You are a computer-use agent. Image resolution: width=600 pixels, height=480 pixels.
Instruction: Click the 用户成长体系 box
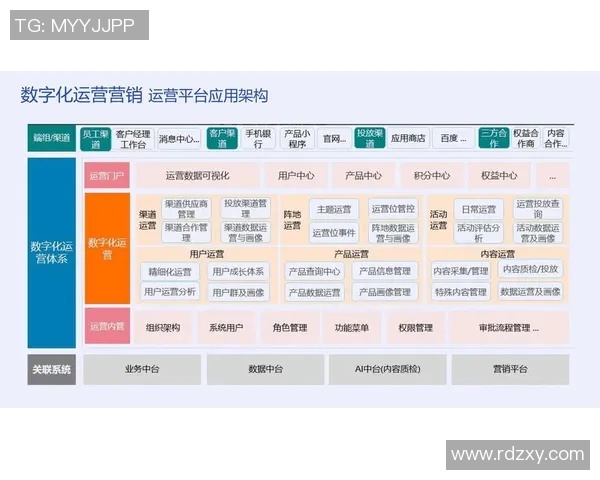coord(238,271)
